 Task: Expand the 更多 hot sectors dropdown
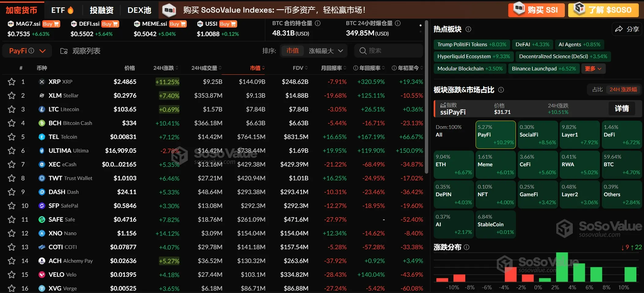coord(592,69)
